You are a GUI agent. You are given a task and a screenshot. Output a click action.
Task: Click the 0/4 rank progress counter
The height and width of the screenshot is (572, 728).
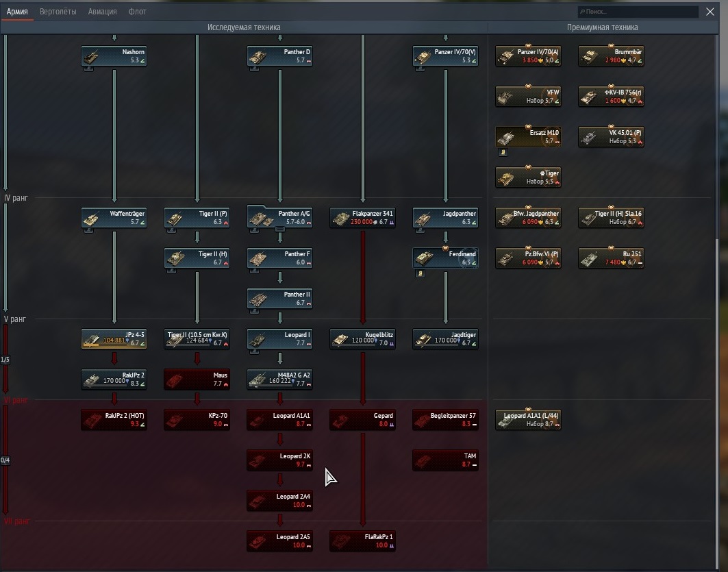(x=5, y=460)
